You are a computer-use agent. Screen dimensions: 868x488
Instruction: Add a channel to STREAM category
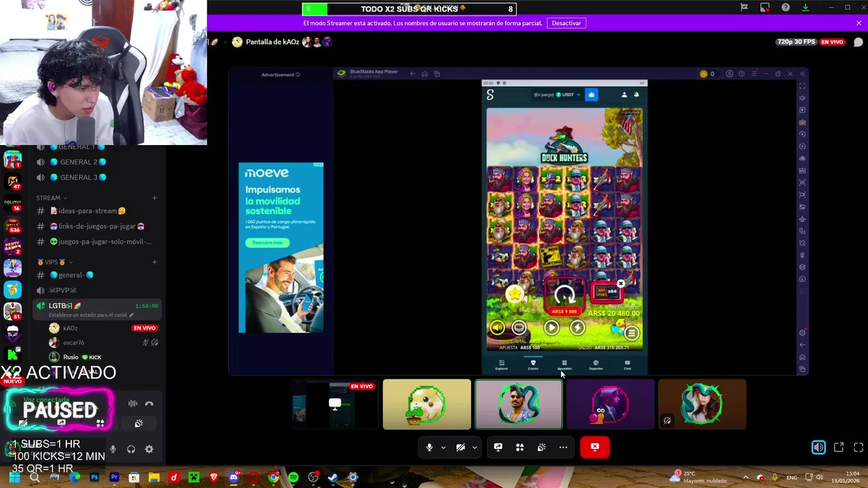[155, 198]
